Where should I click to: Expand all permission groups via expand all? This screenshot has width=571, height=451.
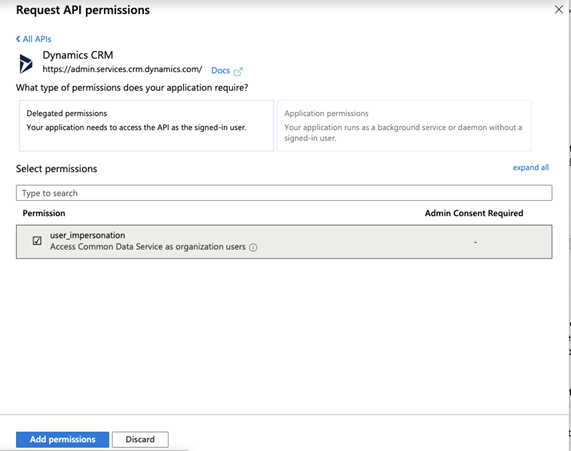click(x=531, y=168)
